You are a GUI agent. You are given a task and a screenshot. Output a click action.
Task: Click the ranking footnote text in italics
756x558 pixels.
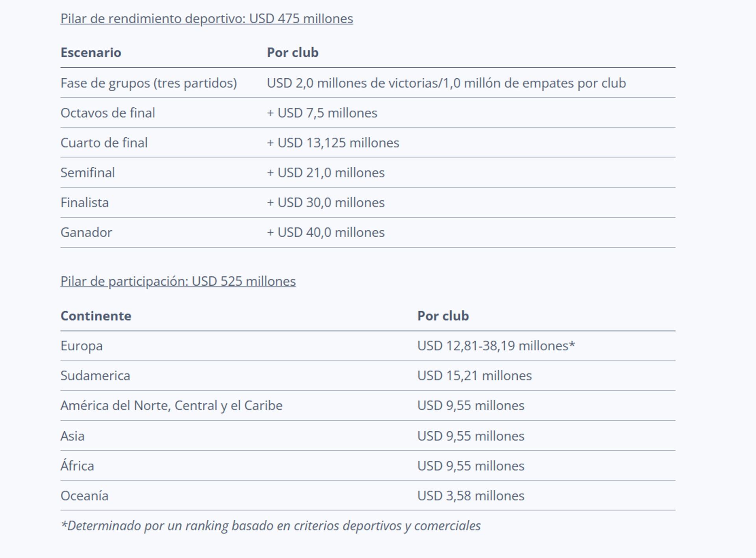pyautogui.click(x=271, y=526)
